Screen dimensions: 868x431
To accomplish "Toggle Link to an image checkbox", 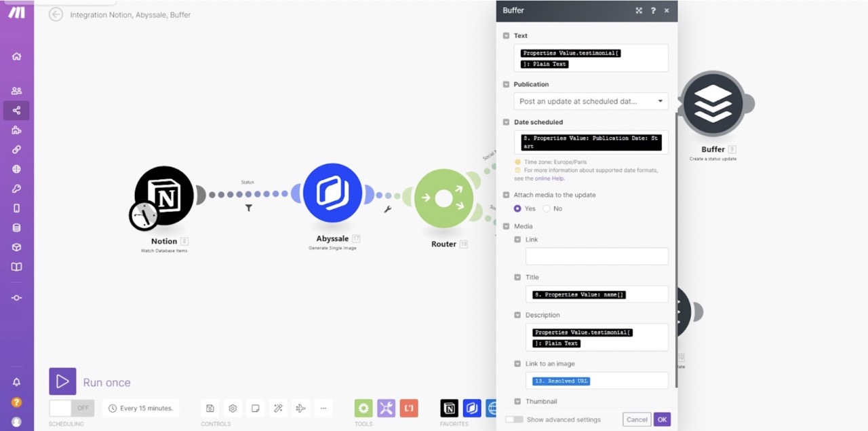I will coord(517,364).
